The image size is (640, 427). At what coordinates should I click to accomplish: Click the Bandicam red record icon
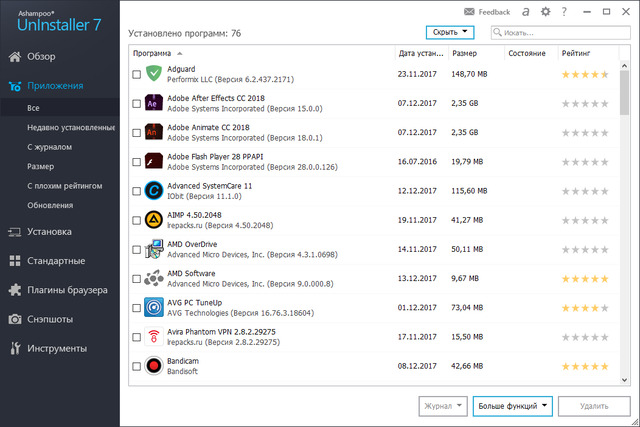[155, 366]
